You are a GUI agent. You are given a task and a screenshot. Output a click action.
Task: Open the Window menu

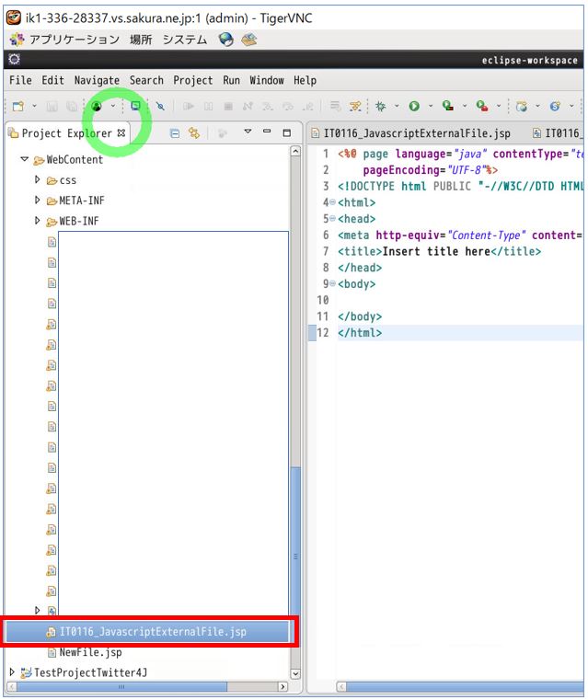[267, 80]
